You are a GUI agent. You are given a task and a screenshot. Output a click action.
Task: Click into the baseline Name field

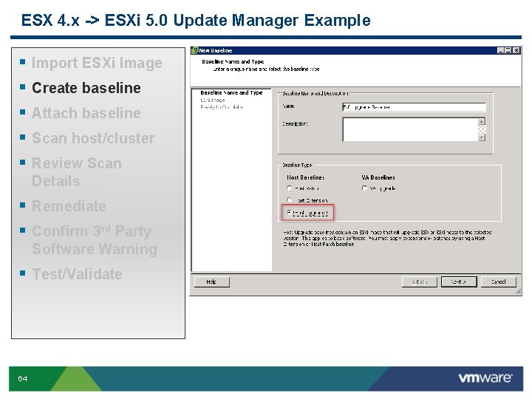(x=414, y=107)
